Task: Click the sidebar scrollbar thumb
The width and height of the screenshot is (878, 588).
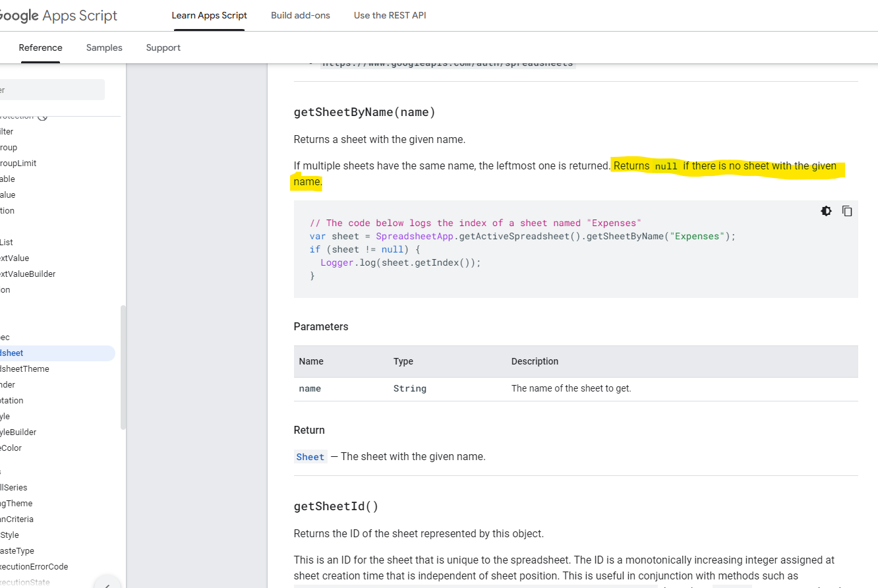Action: click(x=123, y=363)
